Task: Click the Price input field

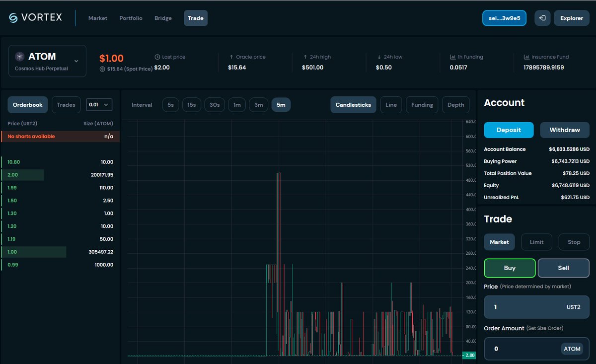Action: coord(536,307)
